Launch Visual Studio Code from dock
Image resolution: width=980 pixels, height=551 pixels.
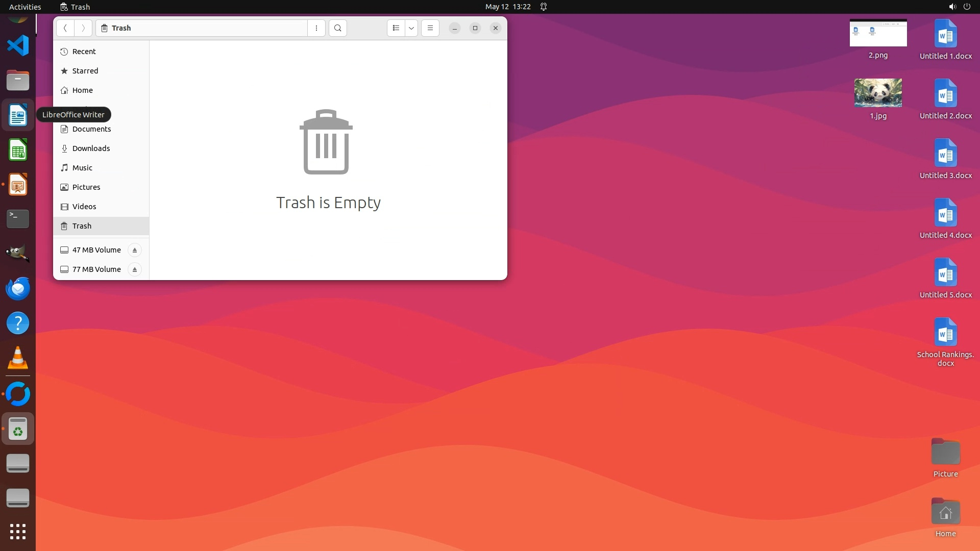18,45
